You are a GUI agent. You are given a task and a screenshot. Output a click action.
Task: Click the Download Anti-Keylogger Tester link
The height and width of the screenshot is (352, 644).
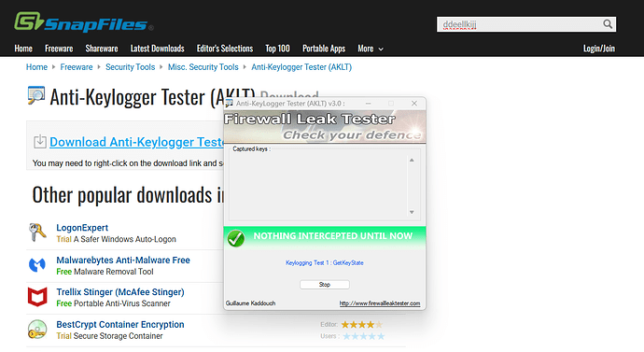point(136,142)
